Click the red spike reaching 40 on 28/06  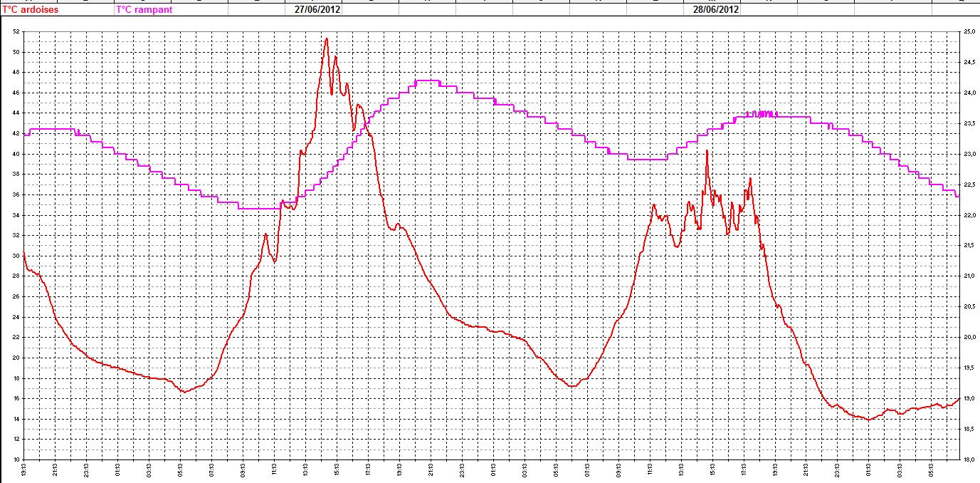pos(707,152)
